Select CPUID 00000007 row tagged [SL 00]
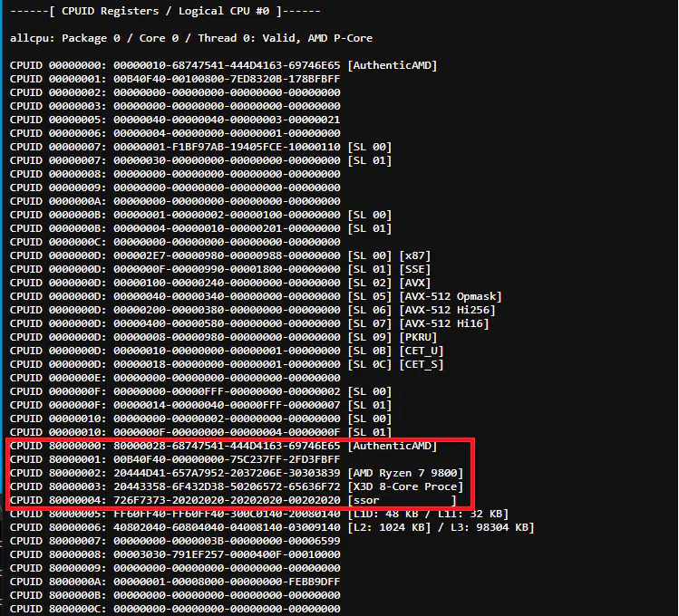This screenshot has width=679, height=616. tap(201, 147)
